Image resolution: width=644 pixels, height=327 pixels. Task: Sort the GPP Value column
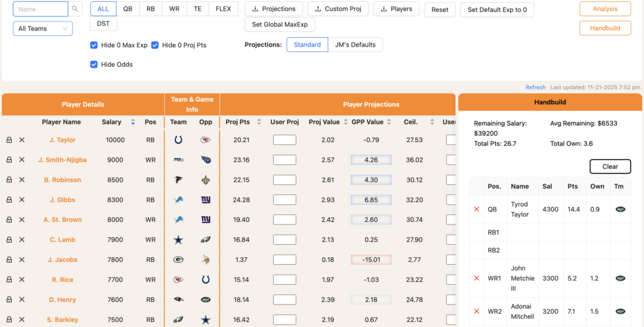click(389, 122)
